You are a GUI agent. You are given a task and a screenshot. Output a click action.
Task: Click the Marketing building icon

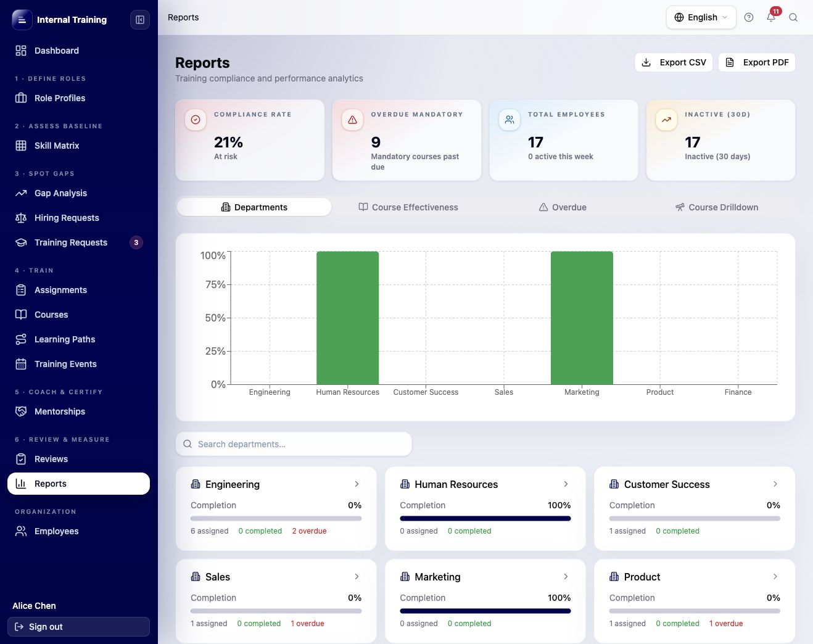tap(405, 577)
